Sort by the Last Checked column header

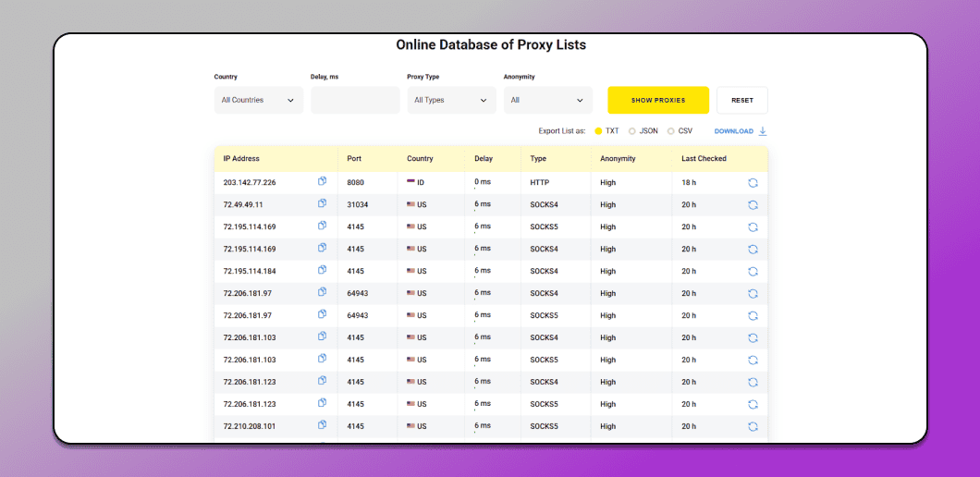(704, 159)
